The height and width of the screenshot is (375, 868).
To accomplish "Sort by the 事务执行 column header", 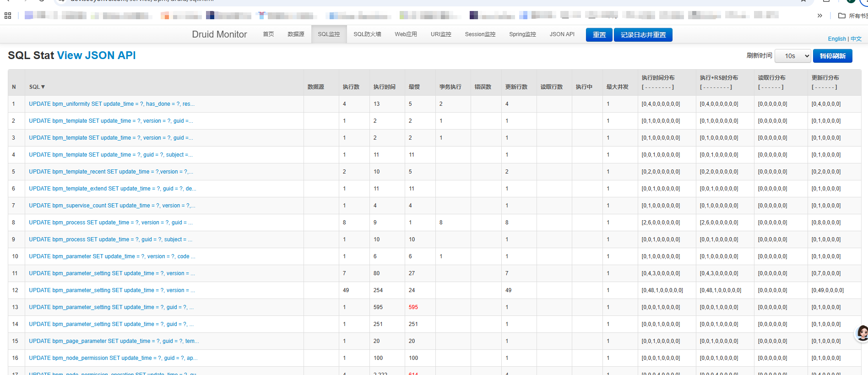I will (450, 87).
